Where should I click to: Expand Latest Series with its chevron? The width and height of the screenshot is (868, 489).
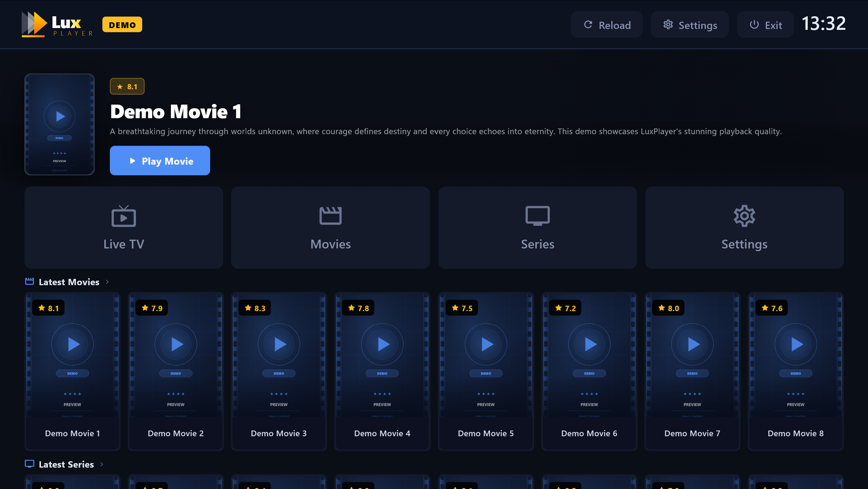[x=102, y=464]
